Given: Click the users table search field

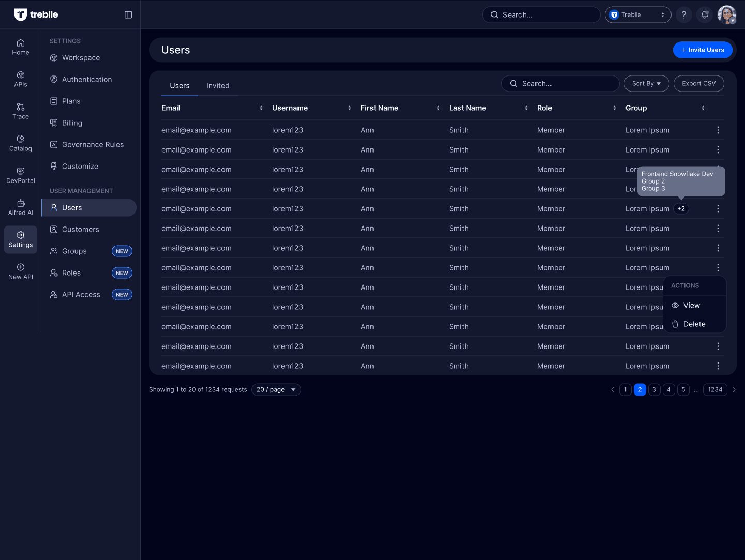Looking at the screenshot, I should click(560, 84).
